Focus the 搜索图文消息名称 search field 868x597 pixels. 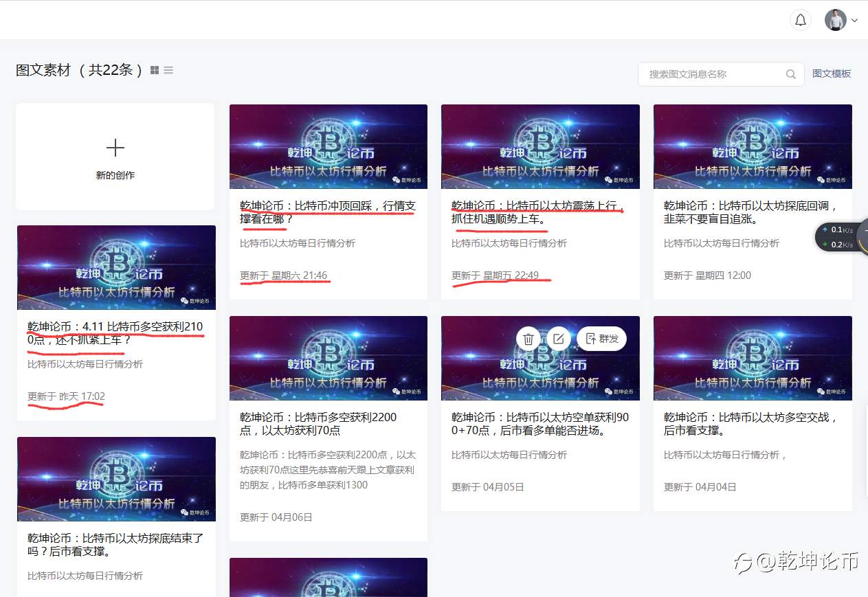[x=721, y=74]
